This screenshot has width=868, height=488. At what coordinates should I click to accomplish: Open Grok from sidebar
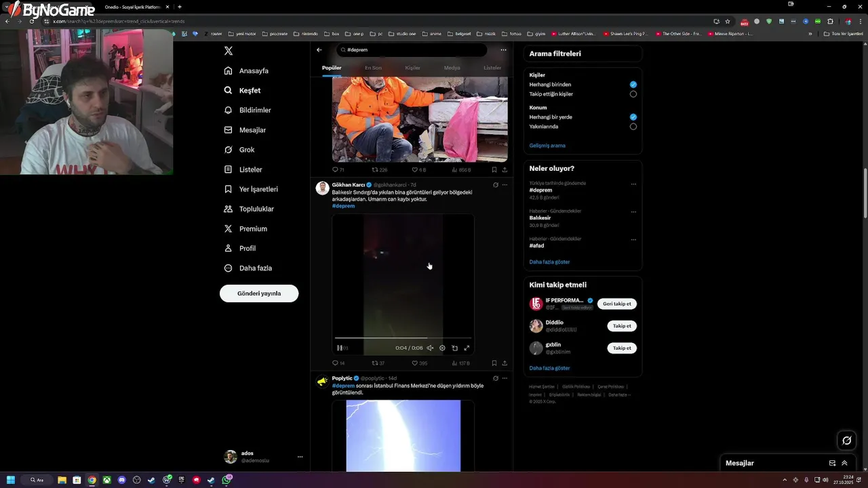point(239,150)
